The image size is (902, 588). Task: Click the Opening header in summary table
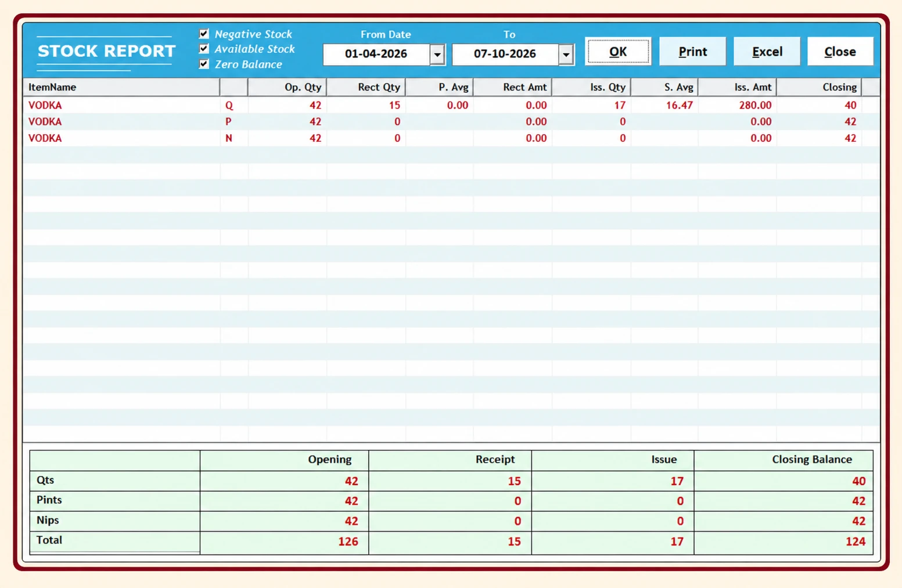click(329, 459)
